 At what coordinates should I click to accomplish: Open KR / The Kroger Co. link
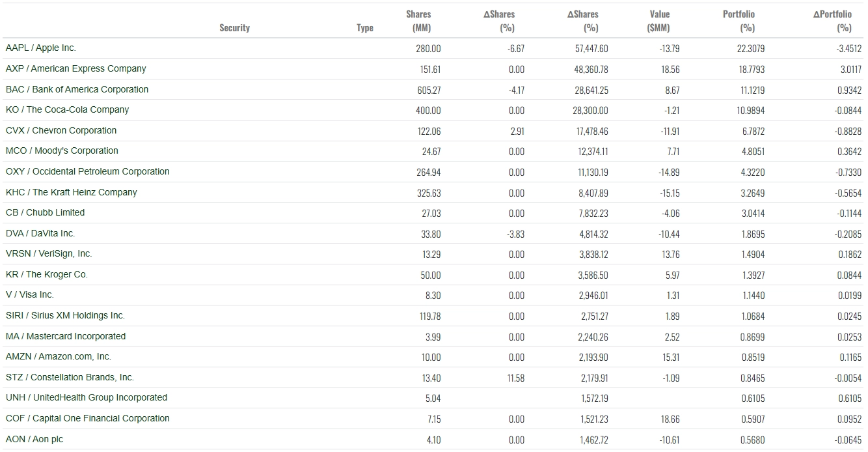[47, 274]
